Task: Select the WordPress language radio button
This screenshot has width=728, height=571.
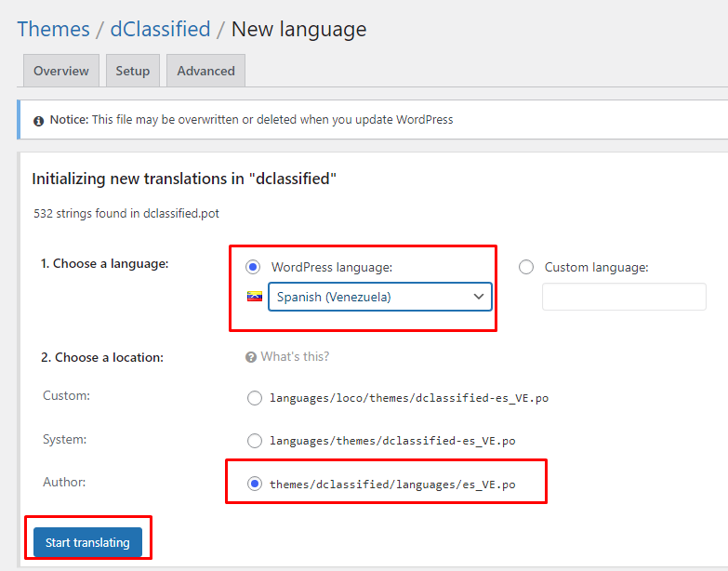Action: pyautogui.click(x=253, y=268)
